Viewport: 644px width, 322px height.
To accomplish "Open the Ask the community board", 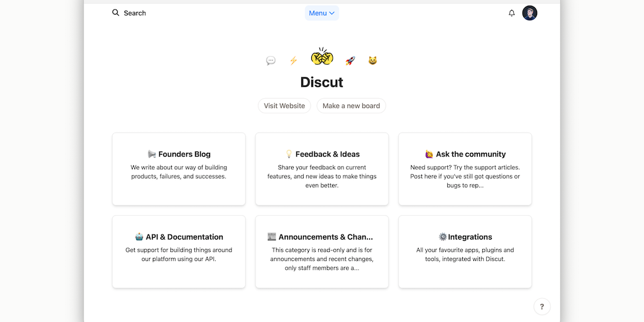I will pyautogui.click(x=465, y=169).
